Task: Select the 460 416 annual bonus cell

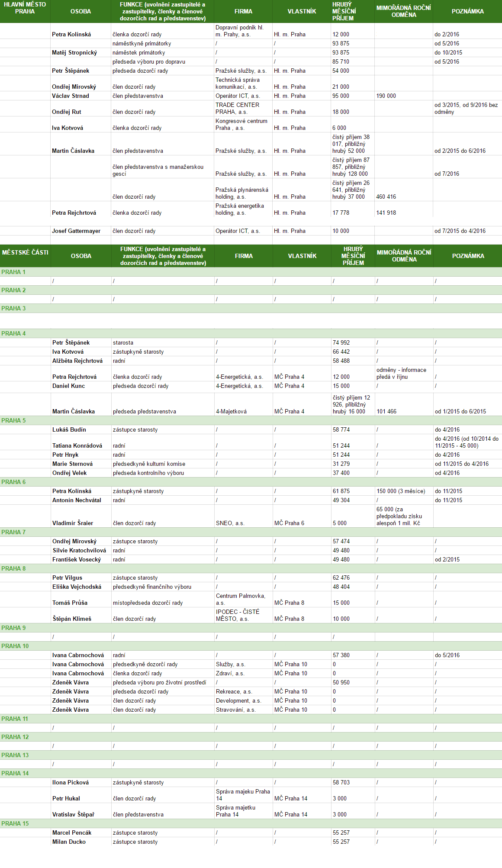Action: click(x=386, y=197)
